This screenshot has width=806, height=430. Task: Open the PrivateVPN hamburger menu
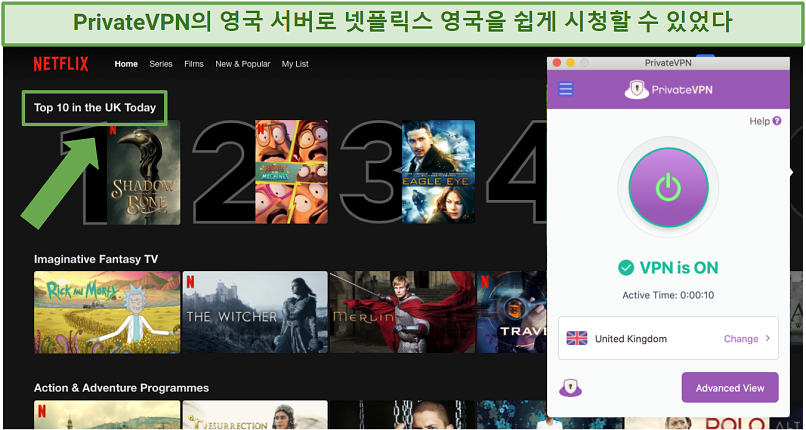[565, 89]
